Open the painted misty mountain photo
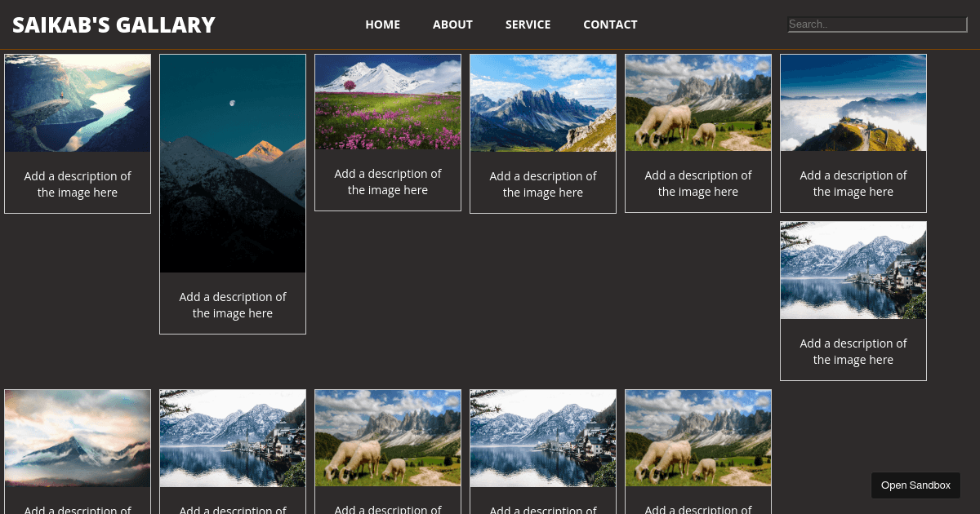 click(78, 438)
